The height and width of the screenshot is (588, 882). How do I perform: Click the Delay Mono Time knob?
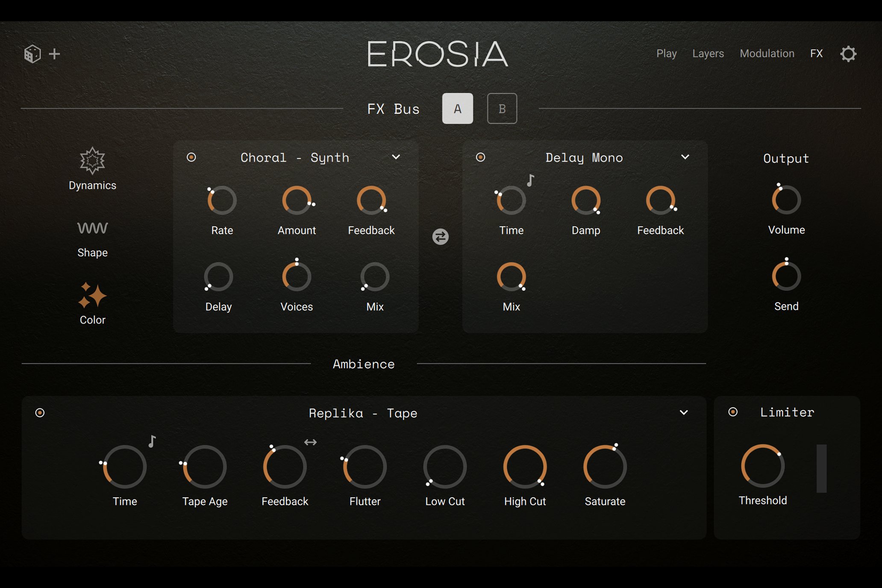511,200
